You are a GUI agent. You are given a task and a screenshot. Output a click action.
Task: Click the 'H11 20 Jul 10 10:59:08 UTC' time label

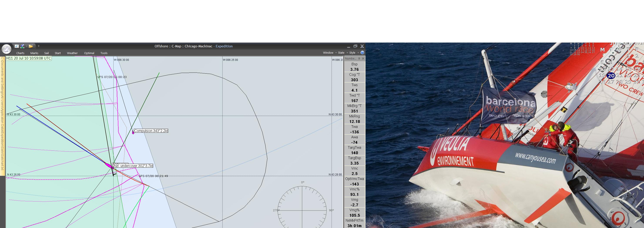click(29, 58)
